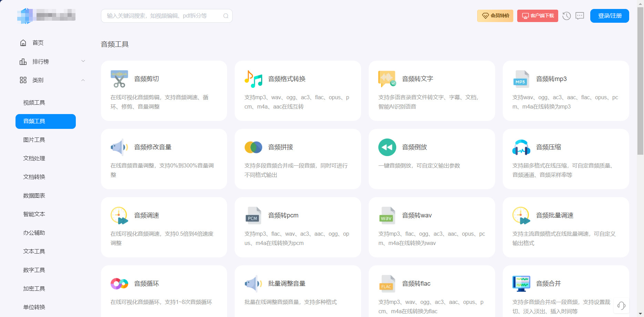This screenshot has height=317, width=644.
Task: Select 音频工具 category
Action: (45, 121)
